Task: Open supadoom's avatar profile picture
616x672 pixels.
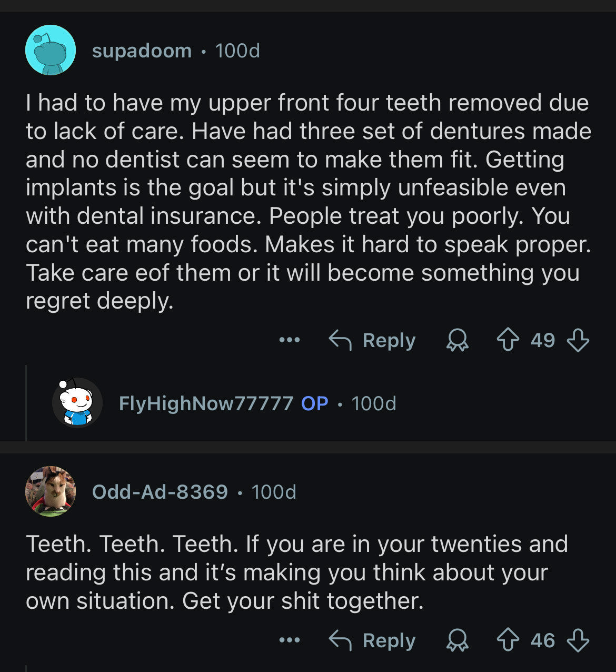Action: (x=51, y=51)
